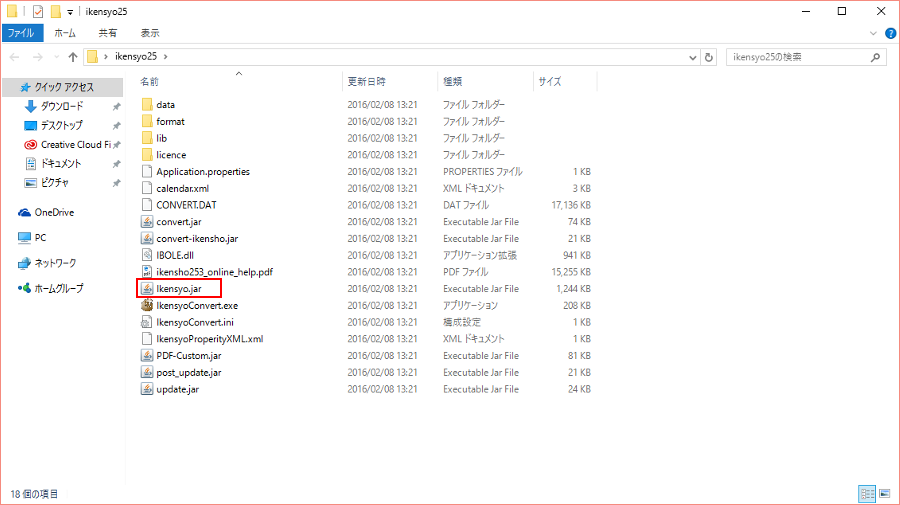900x505 pixels.
Task: Open recent locations dropdown arrow
Action: [56, 57]
